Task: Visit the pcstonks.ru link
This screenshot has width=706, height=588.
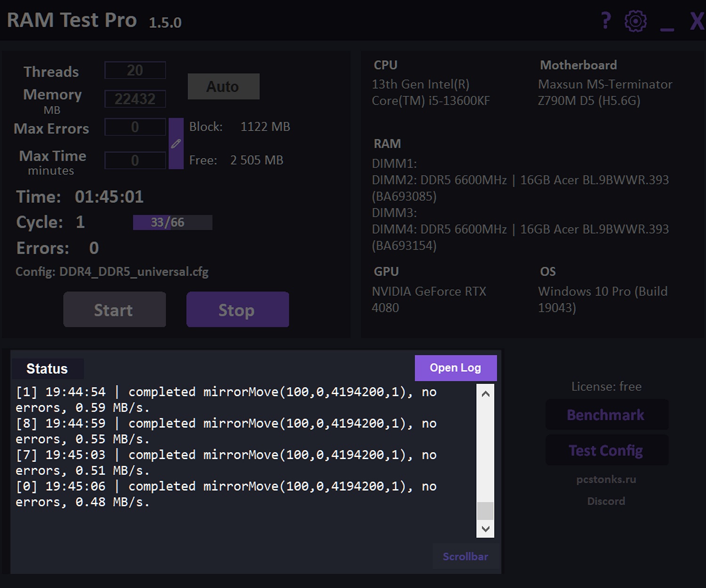Action: 606,479
